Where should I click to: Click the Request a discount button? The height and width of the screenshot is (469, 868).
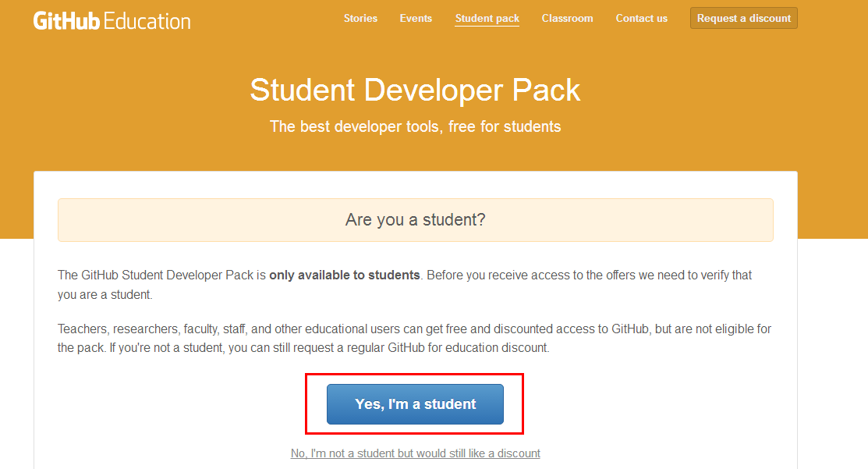tap(743, 18)
